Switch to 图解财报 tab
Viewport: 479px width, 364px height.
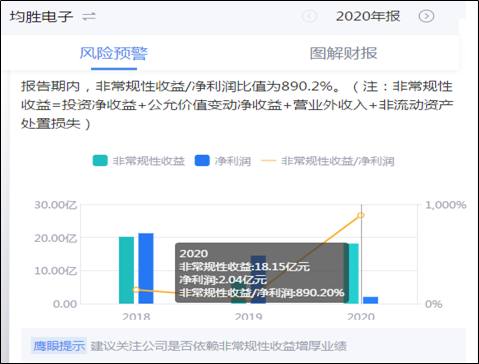343,53
